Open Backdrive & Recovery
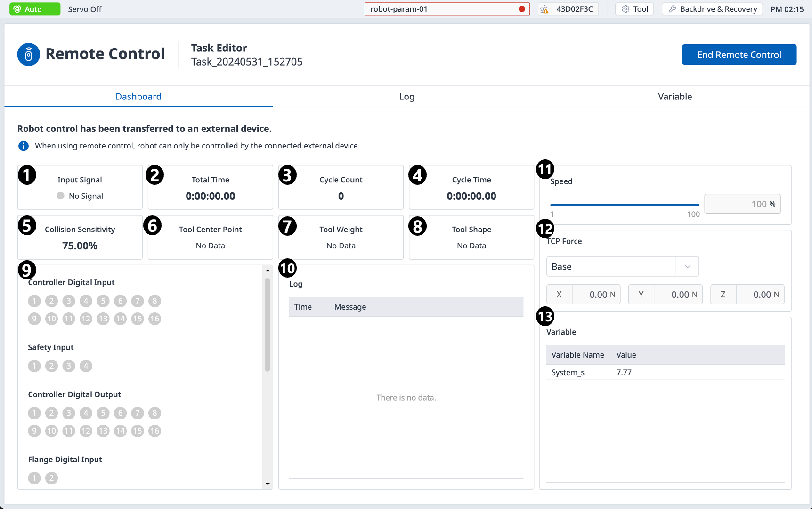Viewport: 812px width, 509px height. coord(712,9)
